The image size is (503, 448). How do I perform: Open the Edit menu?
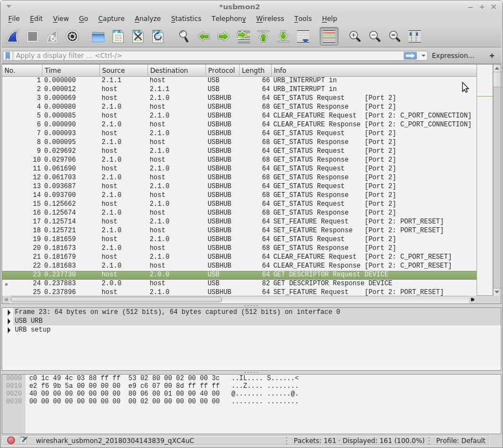(x=36, y=19)
